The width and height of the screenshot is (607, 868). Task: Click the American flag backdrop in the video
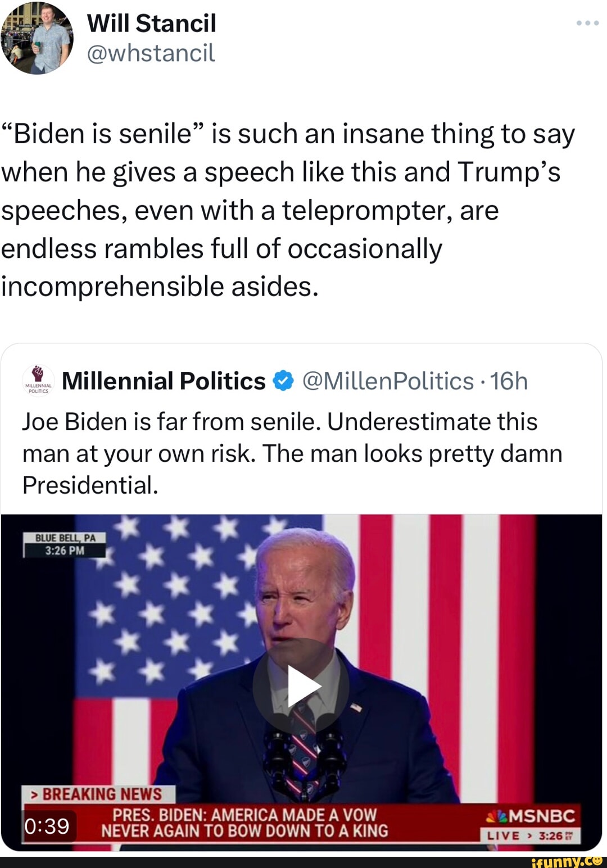point(141,618)
